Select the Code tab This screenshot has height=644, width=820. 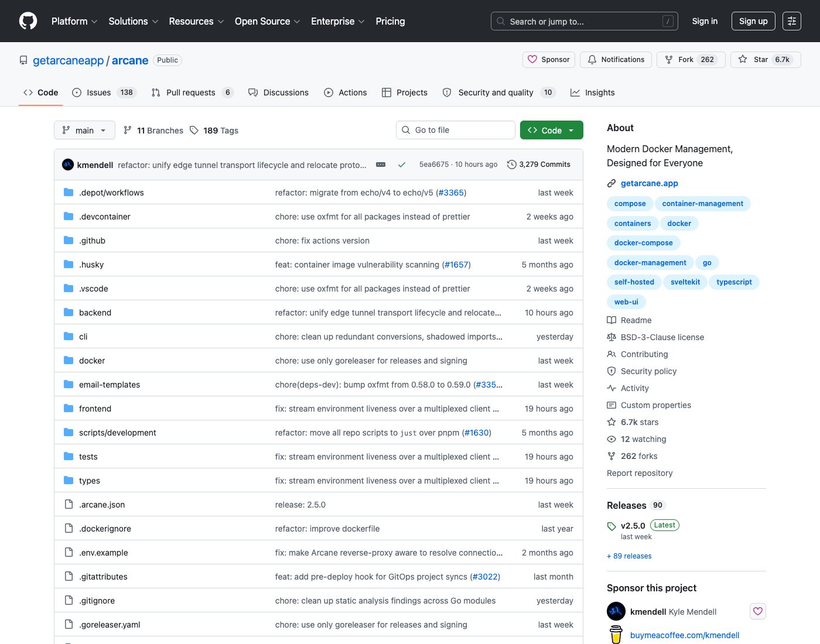coord(40,93)
